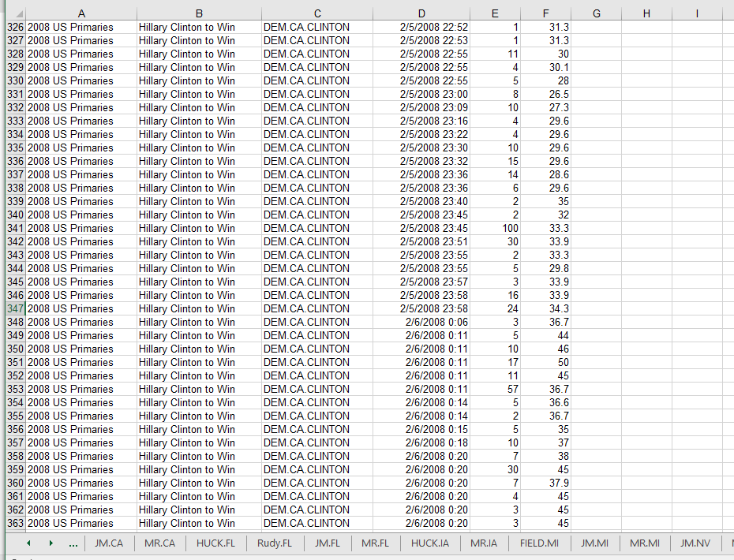Click quantity 57 in row 353
Image resolution: width=734 pixels, height=560 pixels.
pos(495,390)
